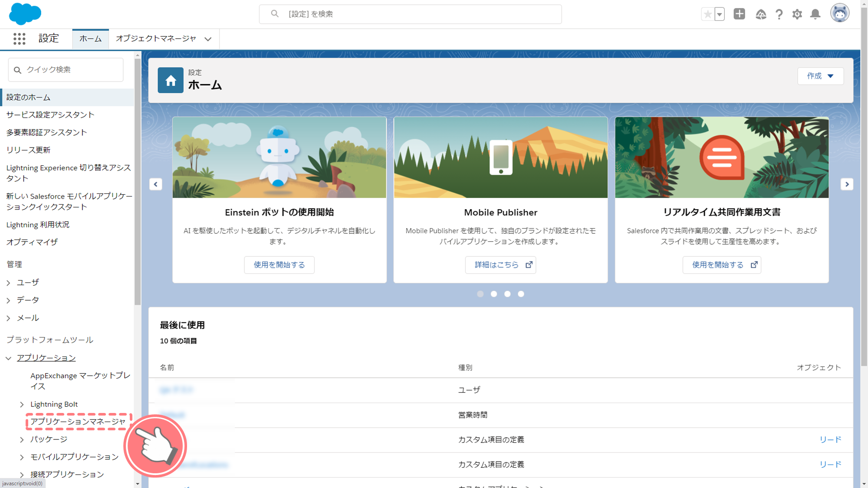
Task: Open the help question mark icon
Action: [x=779, y=14]
